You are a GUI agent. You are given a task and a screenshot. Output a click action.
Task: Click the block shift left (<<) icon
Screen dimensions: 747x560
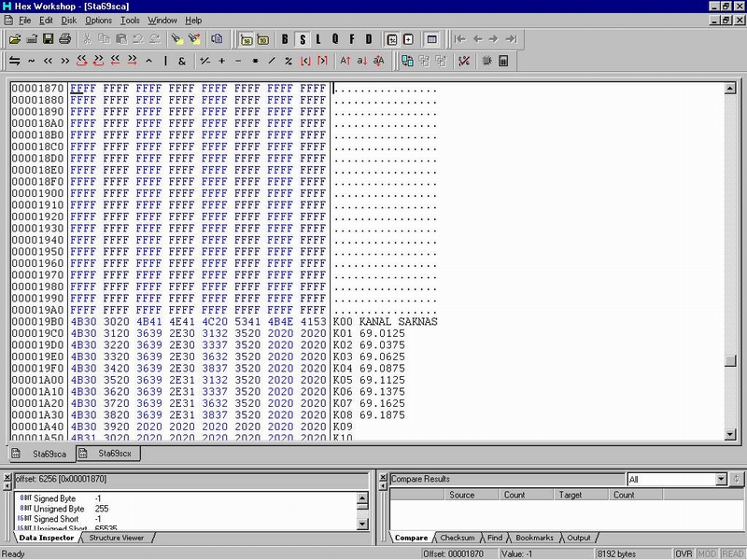[x=49, y=62]
